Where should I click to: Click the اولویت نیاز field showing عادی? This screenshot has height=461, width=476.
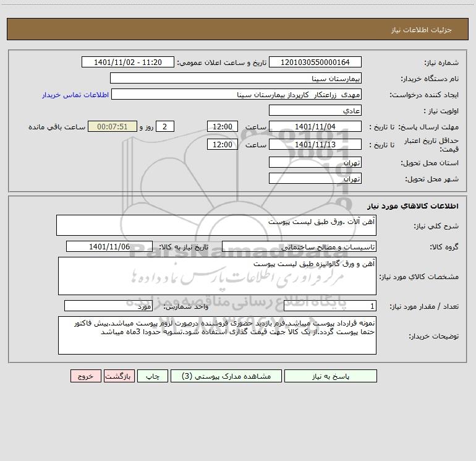[x=315, y=110]
